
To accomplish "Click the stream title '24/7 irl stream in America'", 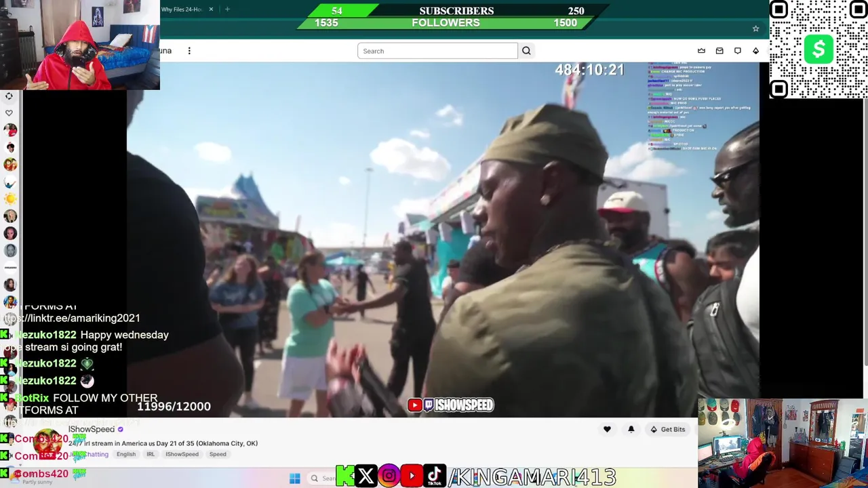I will tap(163, 443).
